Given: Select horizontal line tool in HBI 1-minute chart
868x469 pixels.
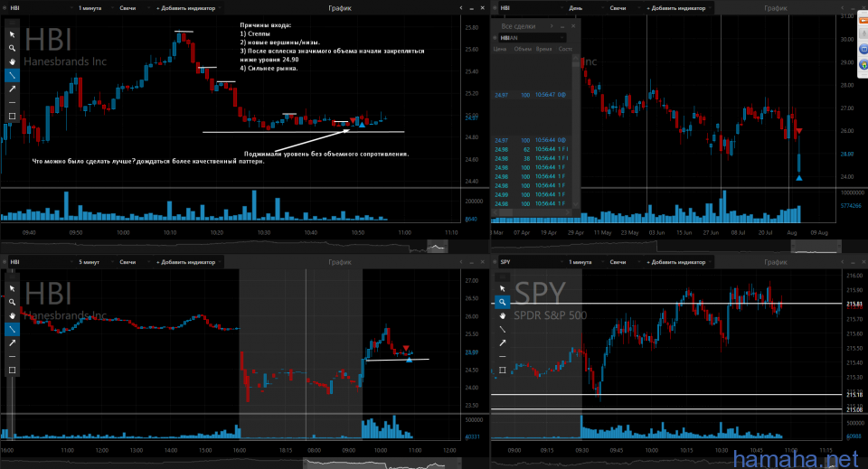Looking at the screenshot, I should tap(12, 102).
